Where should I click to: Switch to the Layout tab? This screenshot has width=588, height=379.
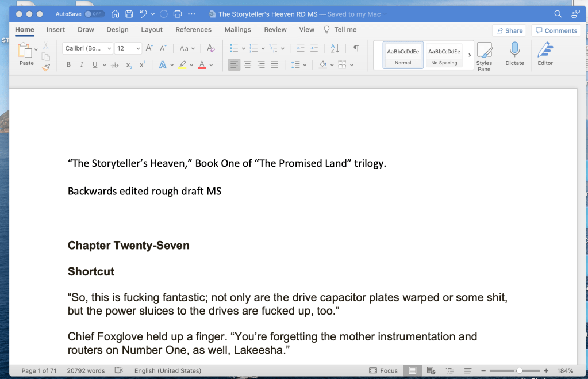click(x=152, y=29)
